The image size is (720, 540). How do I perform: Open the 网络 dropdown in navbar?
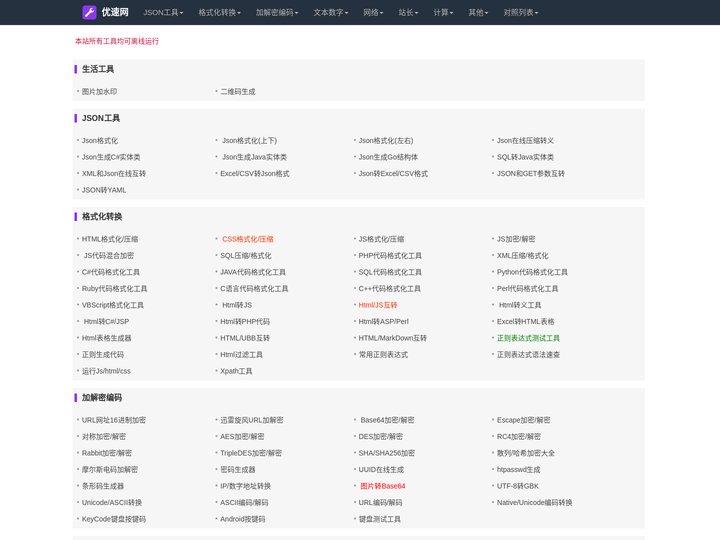[373, 12]
